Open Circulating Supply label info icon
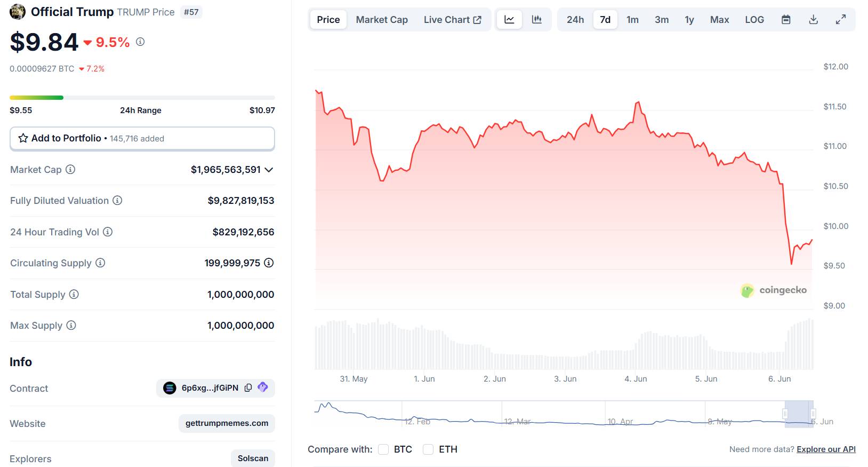 [100, 263]
